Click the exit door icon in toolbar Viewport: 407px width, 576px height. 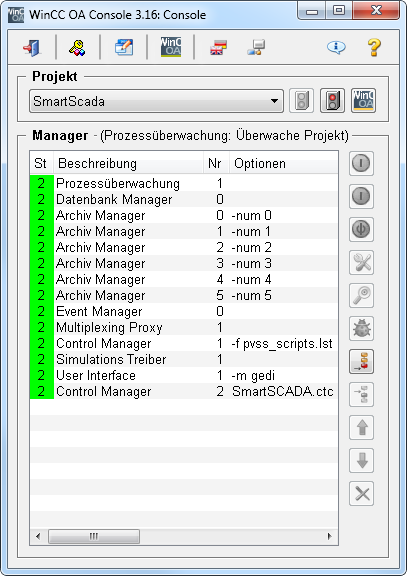tap(32, 47)
